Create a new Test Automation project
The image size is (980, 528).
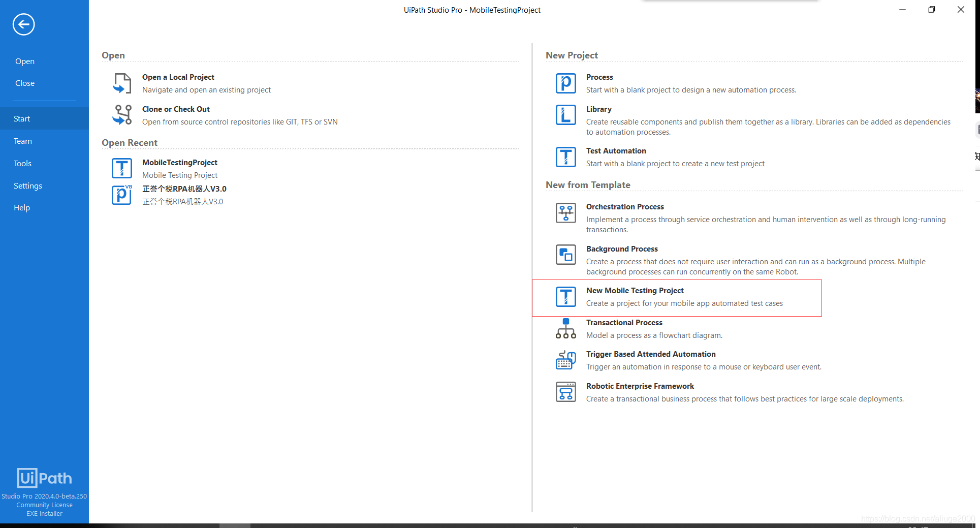[616, 151]
